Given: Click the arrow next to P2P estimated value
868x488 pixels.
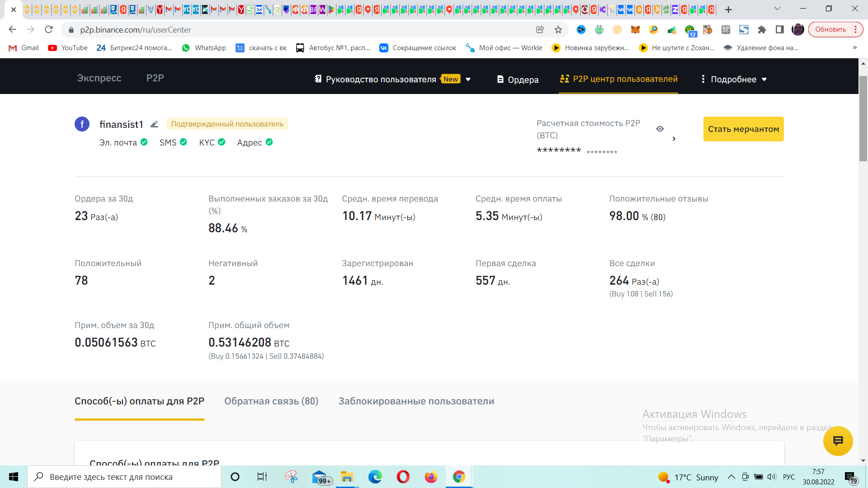Looking at the screenshot, I should pos(674,139).
